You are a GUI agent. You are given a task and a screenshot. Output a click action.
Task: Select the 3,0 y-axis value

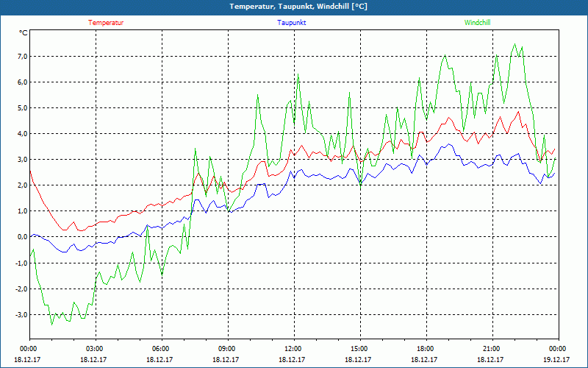(x=22, y=160)
